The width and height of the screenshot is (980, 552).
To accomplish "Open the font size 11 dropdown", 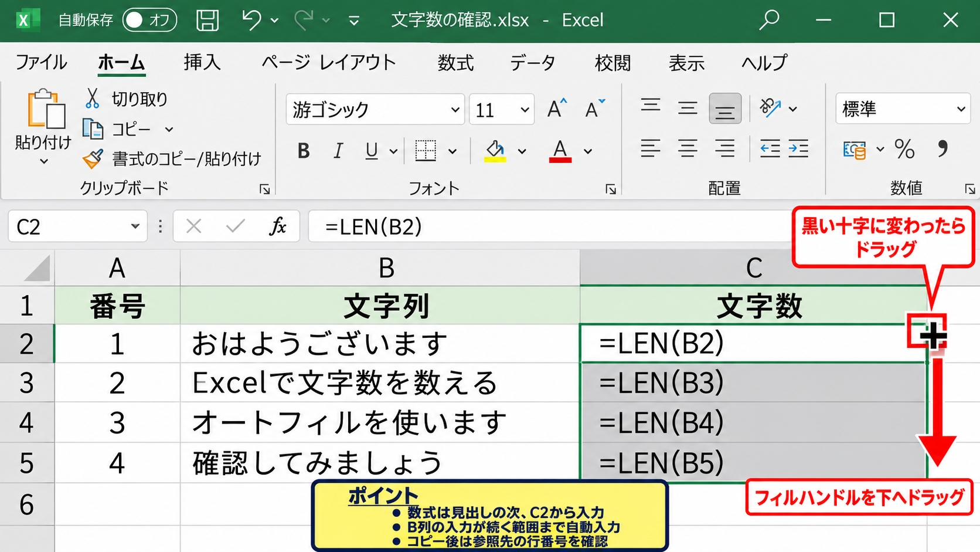I will coord(525,110).
